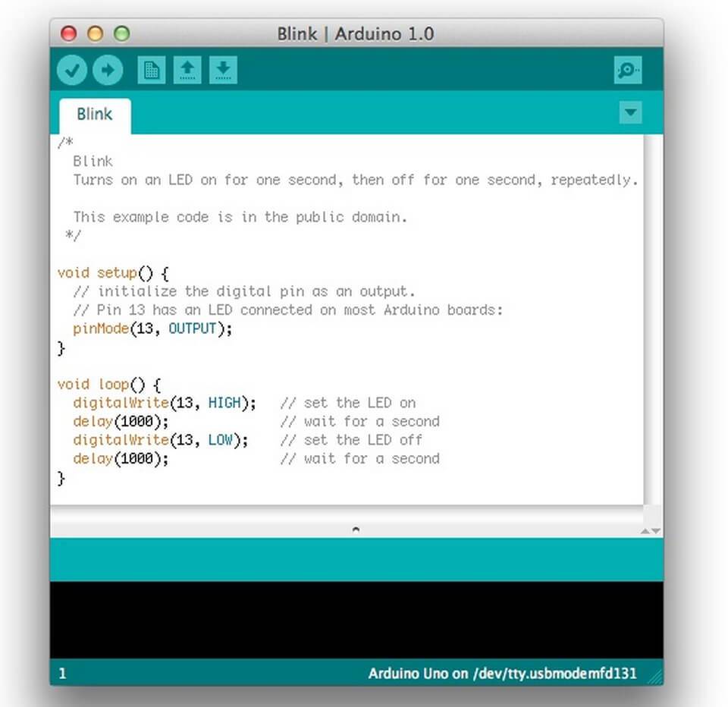Zoom the window with the green button
The height and width of the screenshot is (707, 728).
pos(121,34)
